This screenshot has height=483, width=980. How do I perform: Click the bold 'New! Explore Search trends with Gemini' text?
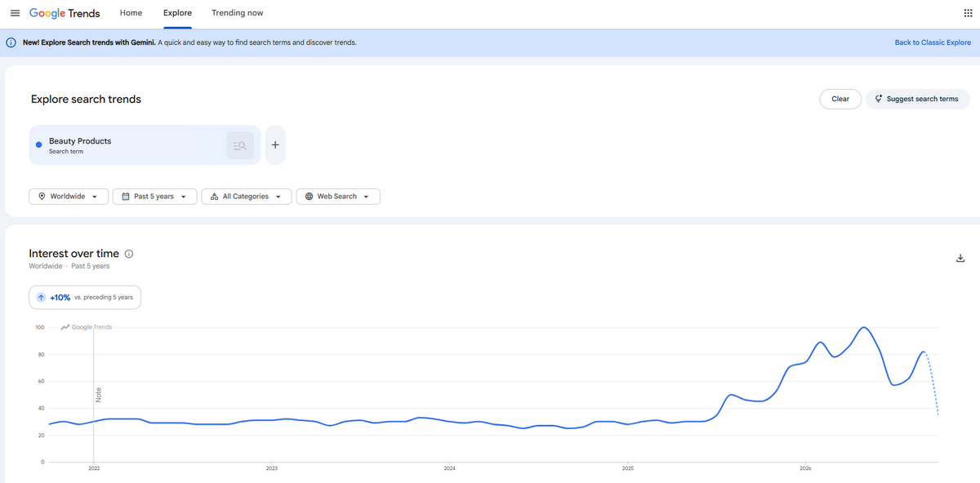pyautogui.click(x=89, y=42)
